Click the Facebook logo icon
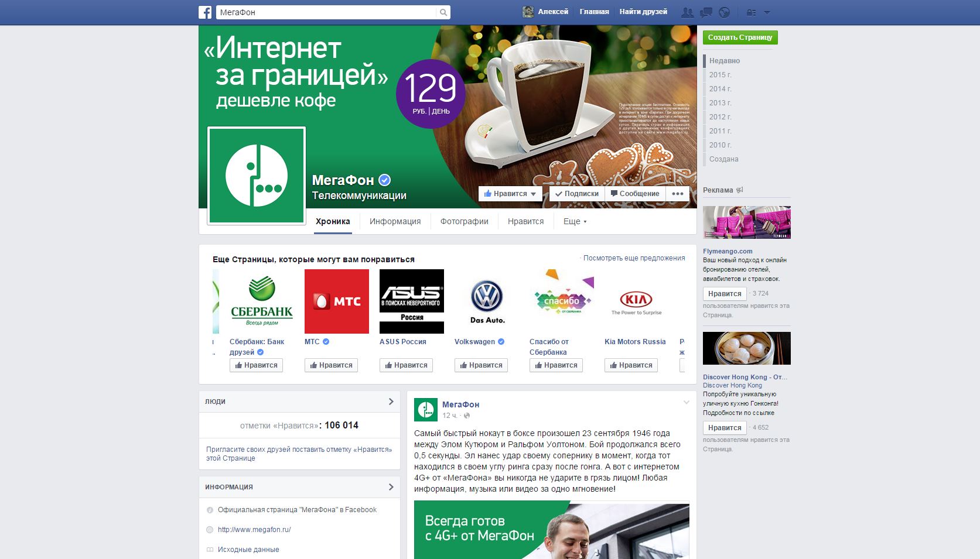This screenshot has height=559, width=980. pos(205,12)
